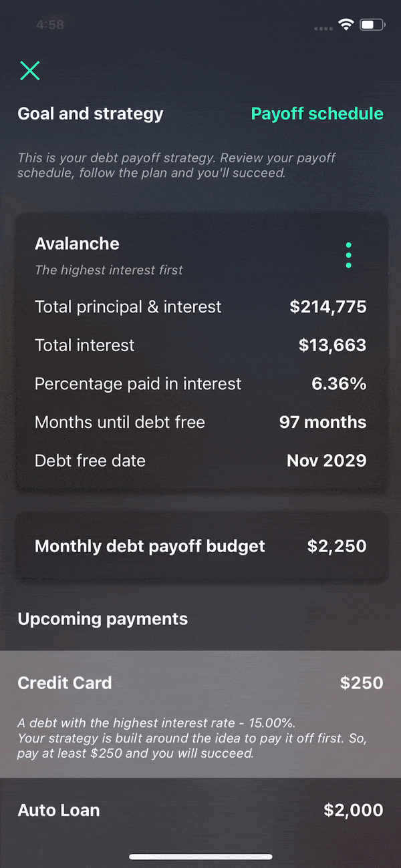
Task: Open the Credit Card upcoming payment
Action: pyautogui.click(x=200, y=714)
